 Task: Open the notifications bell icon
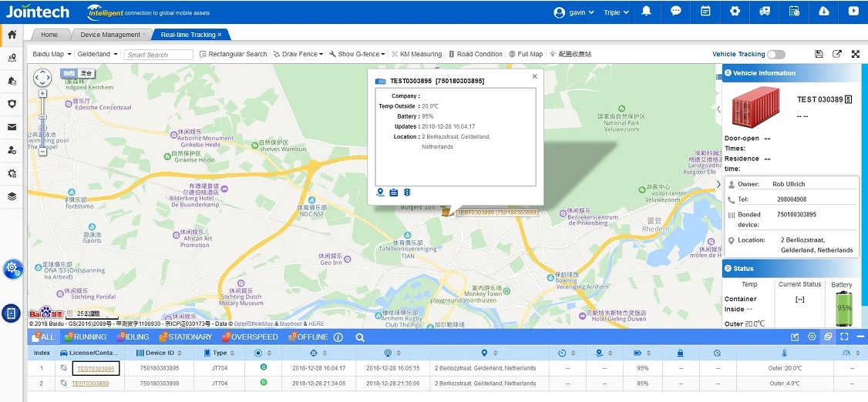(x=646, y=12)
